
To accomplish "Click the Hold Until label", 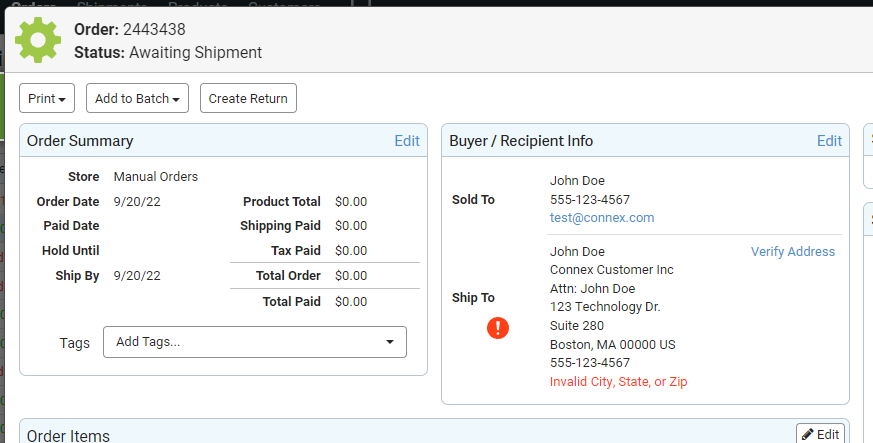I will [71, 250].
